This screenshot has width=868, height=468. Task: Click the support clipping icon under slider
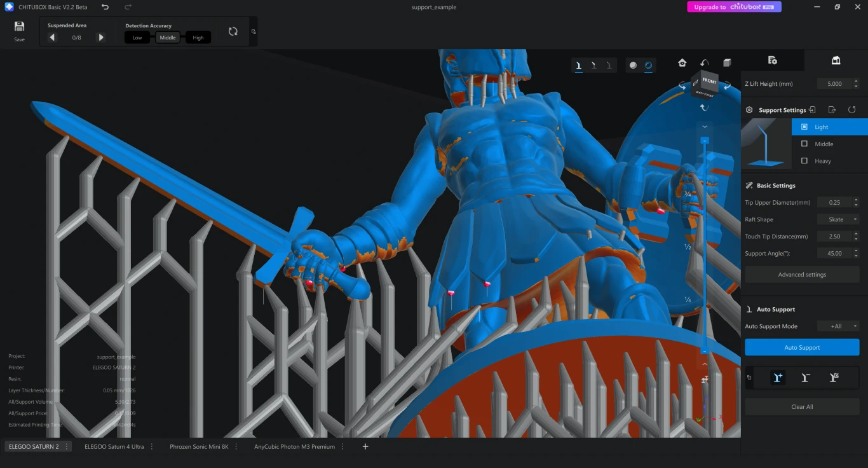coord(705,380)
